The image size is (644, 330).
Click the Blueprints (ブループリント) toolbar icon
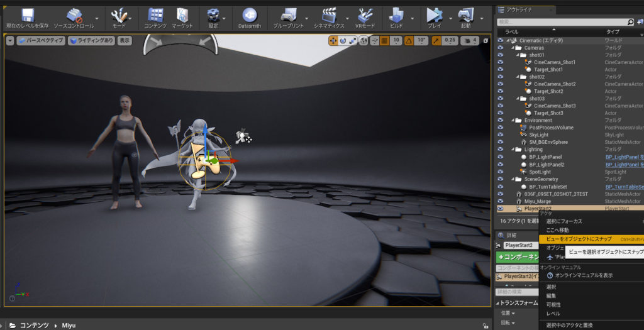pyautogui.click(x=288, y=15)
